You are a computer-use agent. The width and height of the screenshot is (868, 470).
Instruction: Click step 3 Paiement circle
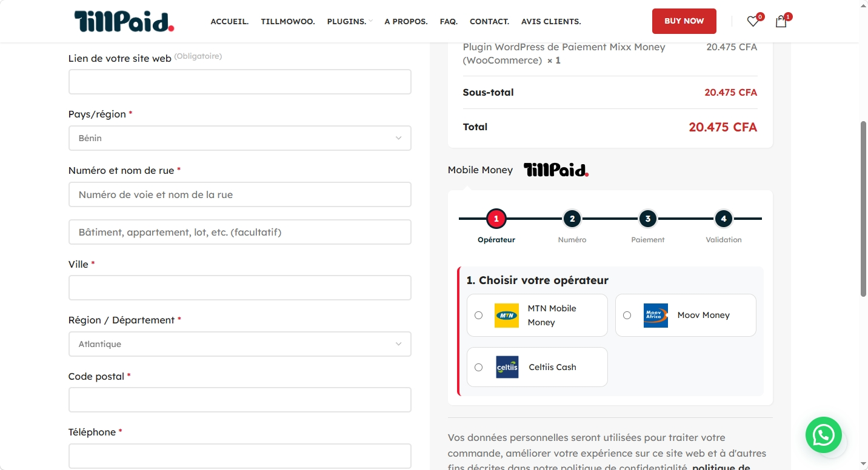coord(648,219)
